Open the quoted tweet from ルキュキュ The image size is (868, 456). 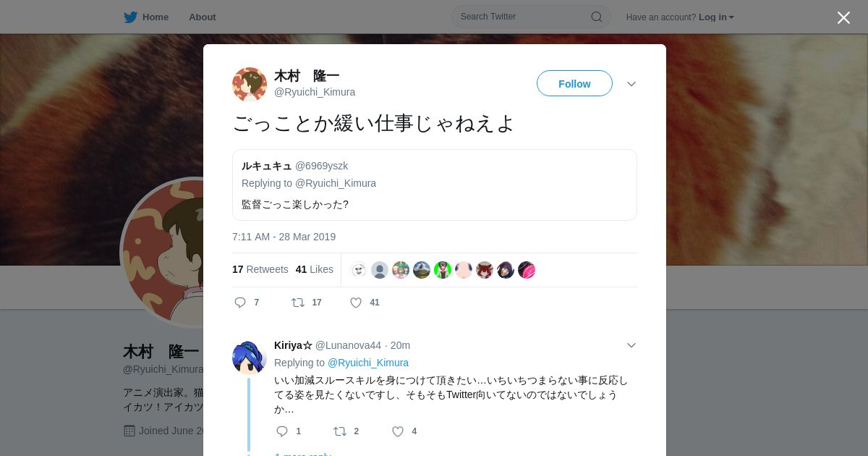(x=435, y=185)
